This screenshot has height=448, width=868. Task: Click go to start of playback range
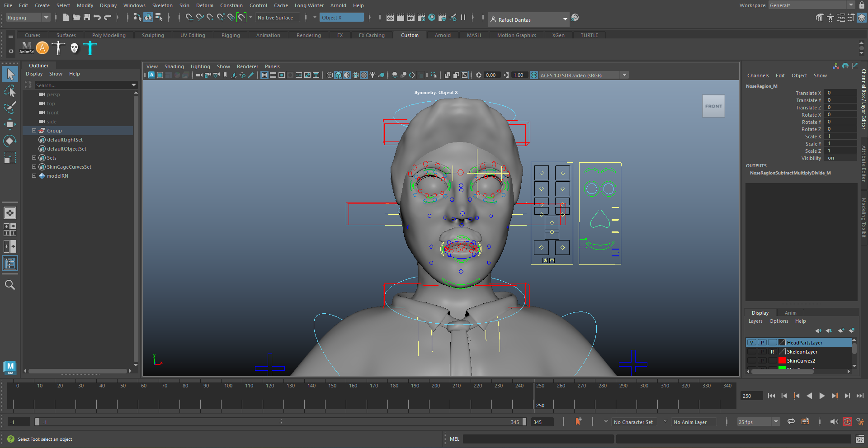771,396
